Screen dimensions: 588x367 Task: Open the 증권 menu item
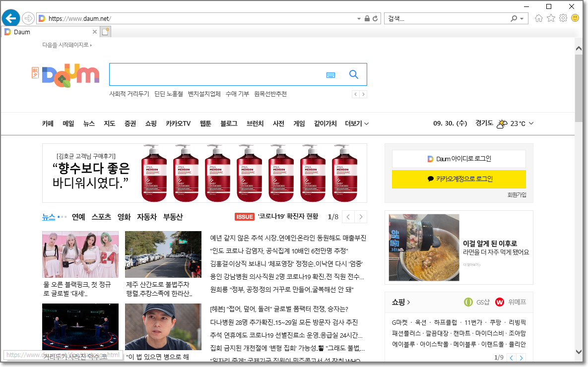pyautogui.click(x=130, y=123)
